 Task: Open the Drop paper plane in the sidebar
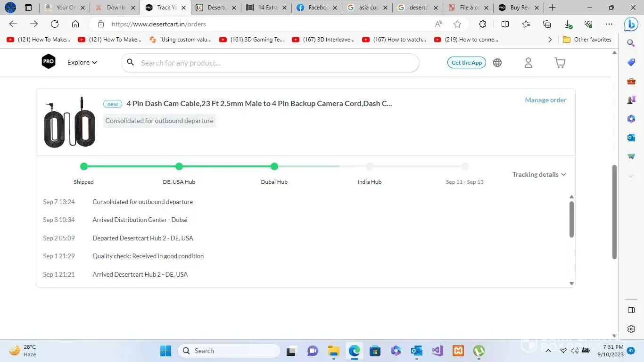(x=631, y=156)
